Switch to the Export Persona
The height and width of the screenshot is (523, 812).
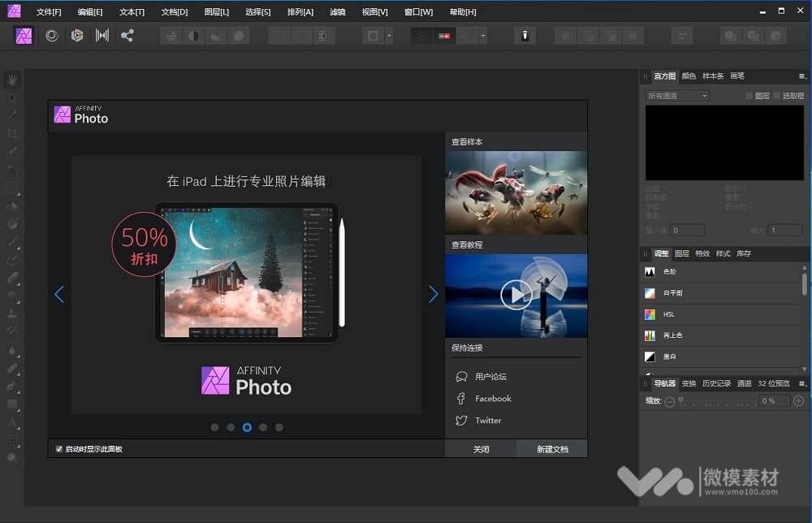click(127, 36)
